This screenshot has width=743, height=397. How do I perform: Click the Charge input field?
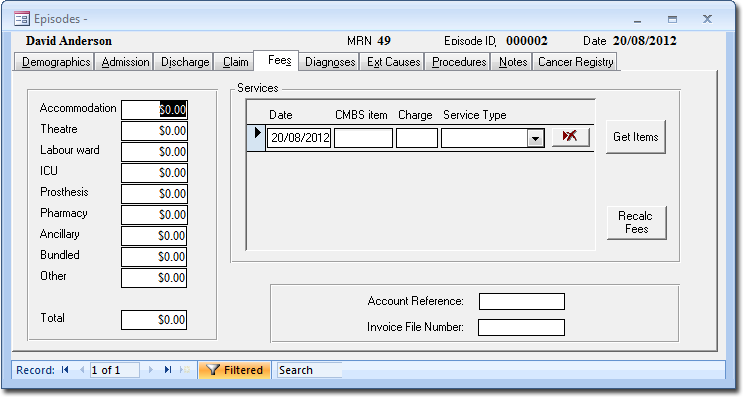tap(417, 138)
